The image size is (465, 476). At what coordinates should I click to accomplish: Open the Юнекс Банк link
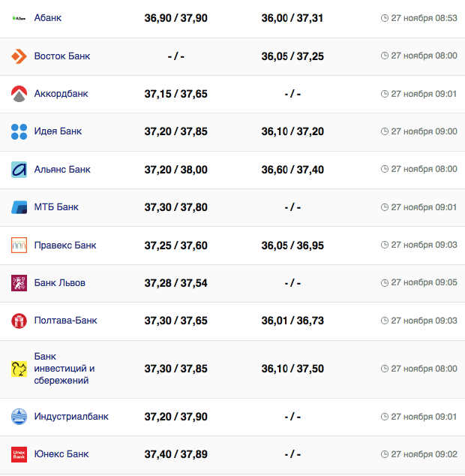61,454
